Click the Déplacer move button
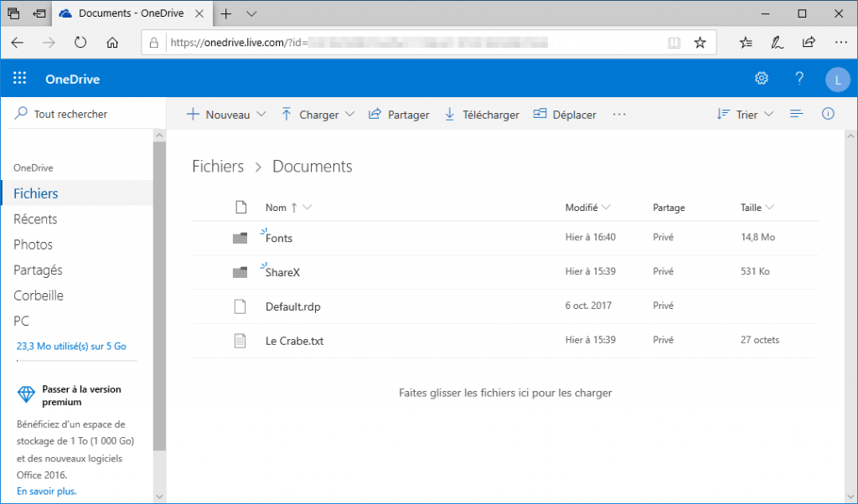 click(x=565, y=114)
